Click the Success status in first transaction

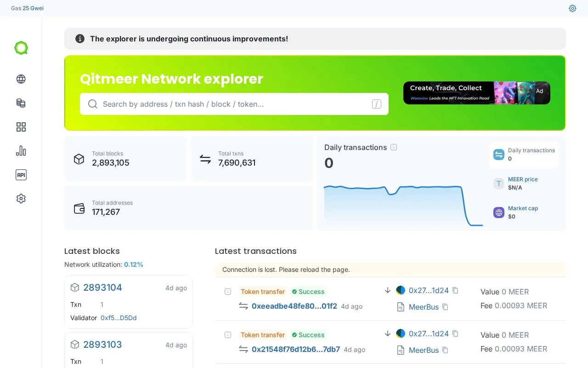[308, 292]
